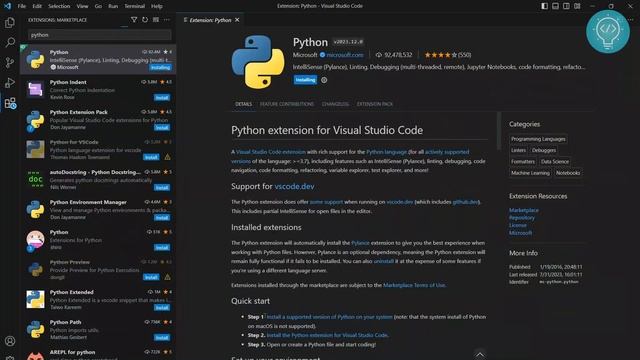Open the Help menu
Image resolution: width=640 pixels, height=360 pixels.
pyautogui.click(x=157, y=6)
